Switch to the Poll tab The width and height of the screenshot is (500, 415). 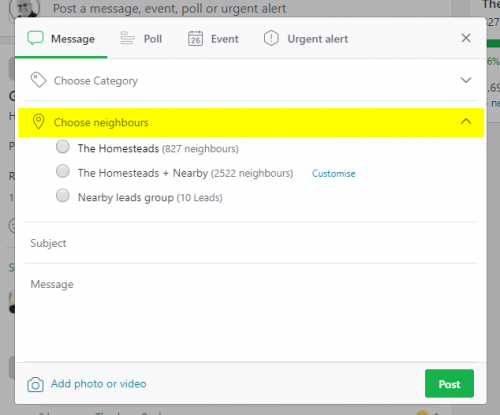[x=141, y=39]
